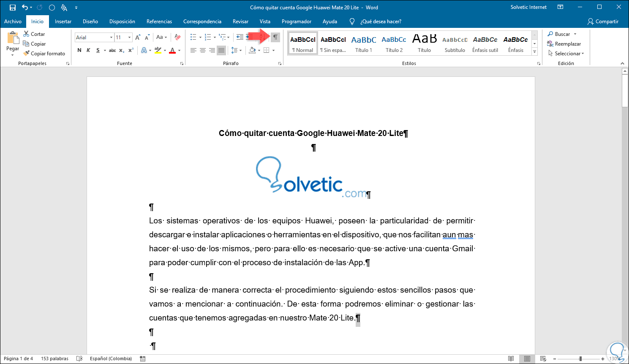Image resolution: width=629 pixels, height=364 pixels.
Task: Activate the Copiar formato painter
Action: click(44, 54)
